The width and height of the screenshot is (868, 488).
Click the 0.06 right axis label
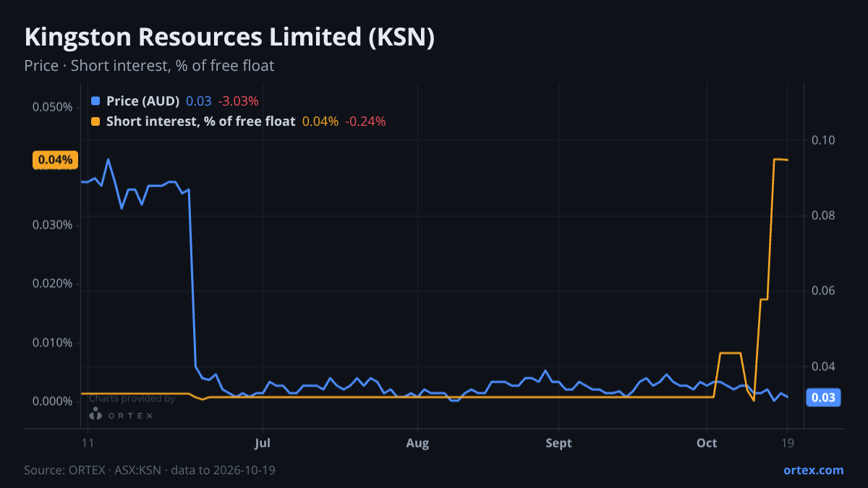point(822,291)
